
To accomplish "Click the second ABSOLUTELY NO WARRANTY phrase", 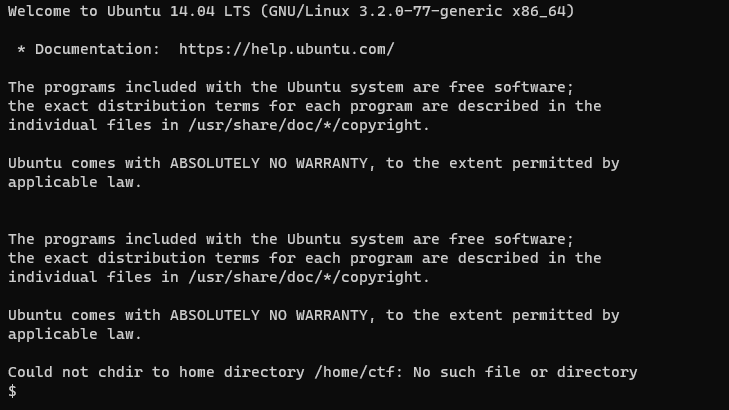I will point(269,315).
